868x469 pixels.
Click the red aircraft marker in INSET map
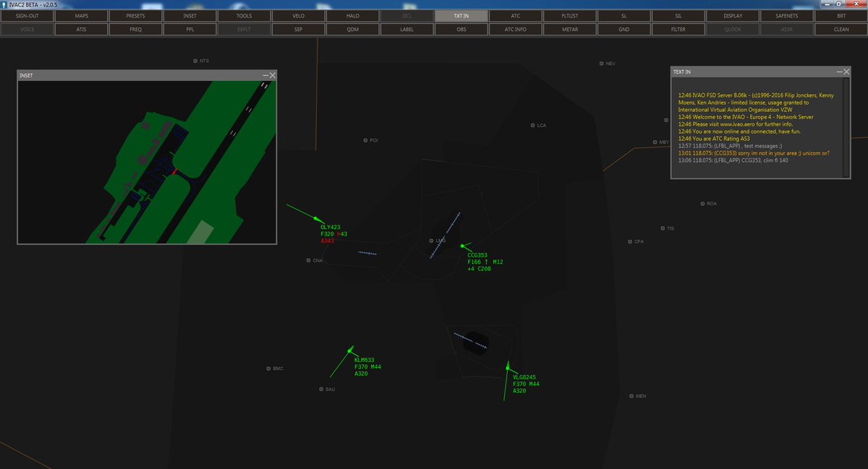174,172
